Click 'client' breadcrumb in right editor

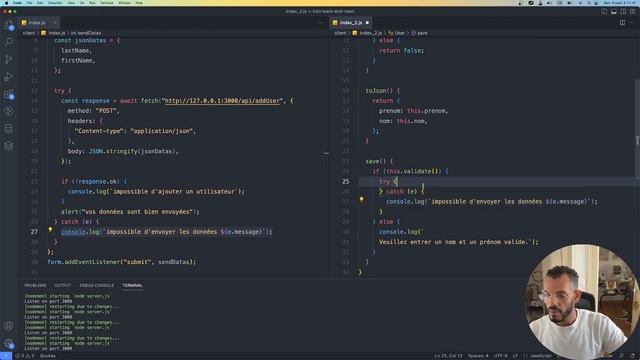click(340, 33)
